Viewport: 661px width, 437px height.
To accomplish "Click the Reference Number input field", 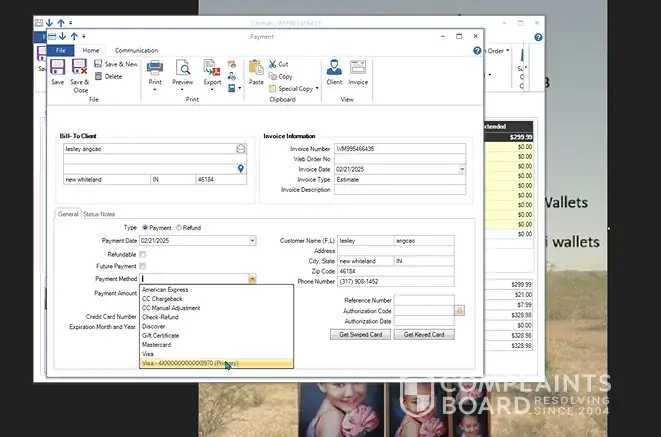I will [423, 300].
